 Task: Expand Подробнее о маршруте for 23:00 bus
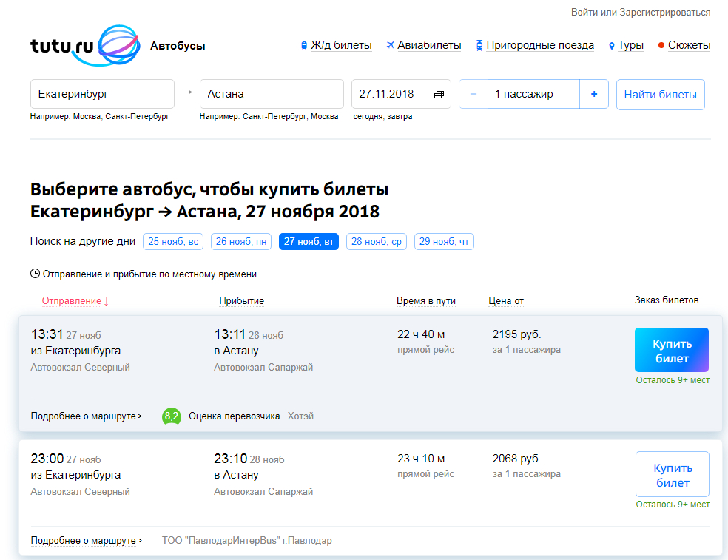[86, 541]
